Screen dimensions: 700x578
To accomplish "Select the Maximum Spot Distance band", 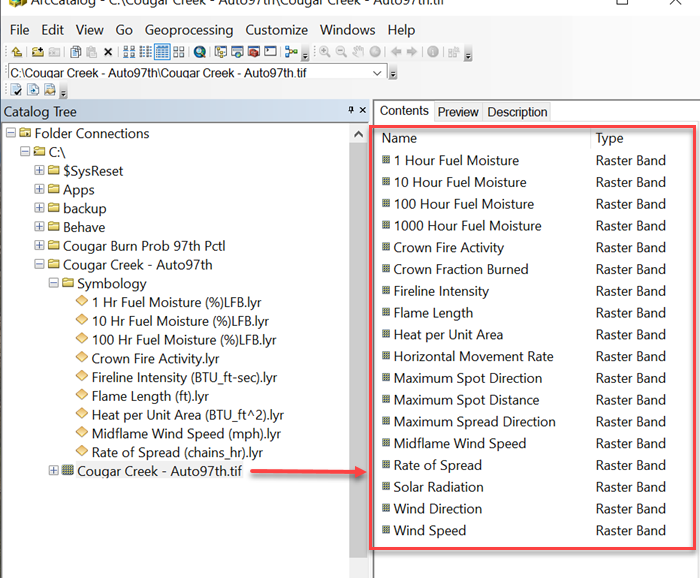I will pos(466,400).
